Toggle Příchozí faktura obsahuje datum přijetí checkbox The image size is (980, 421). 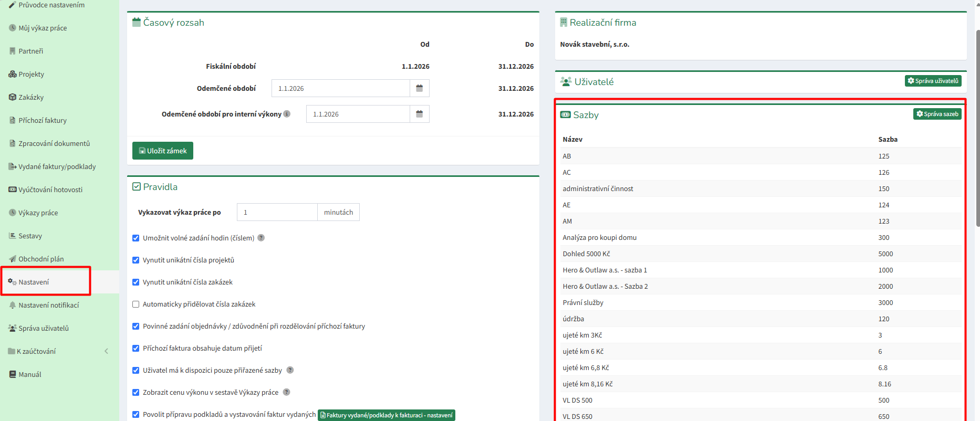(136, 348)
